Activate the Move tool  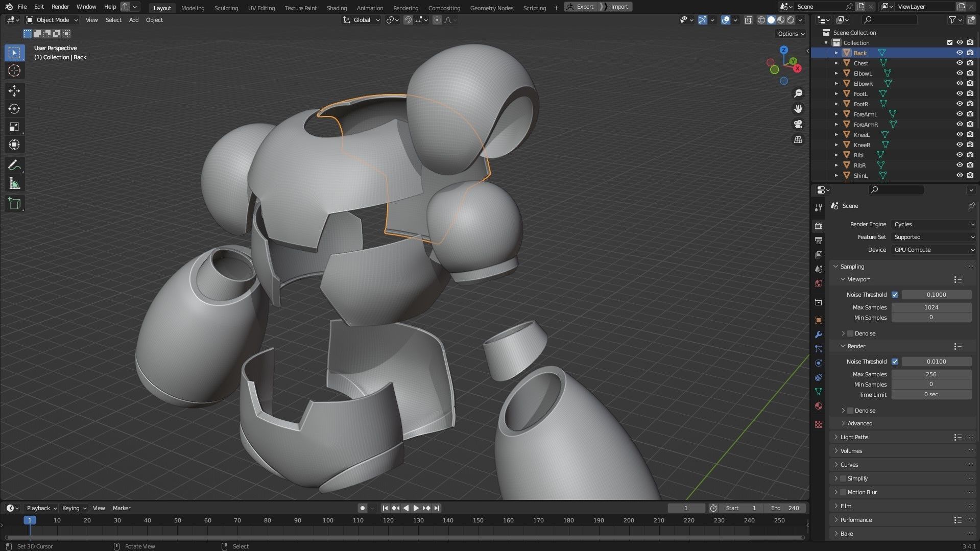(x=14, y=91)
